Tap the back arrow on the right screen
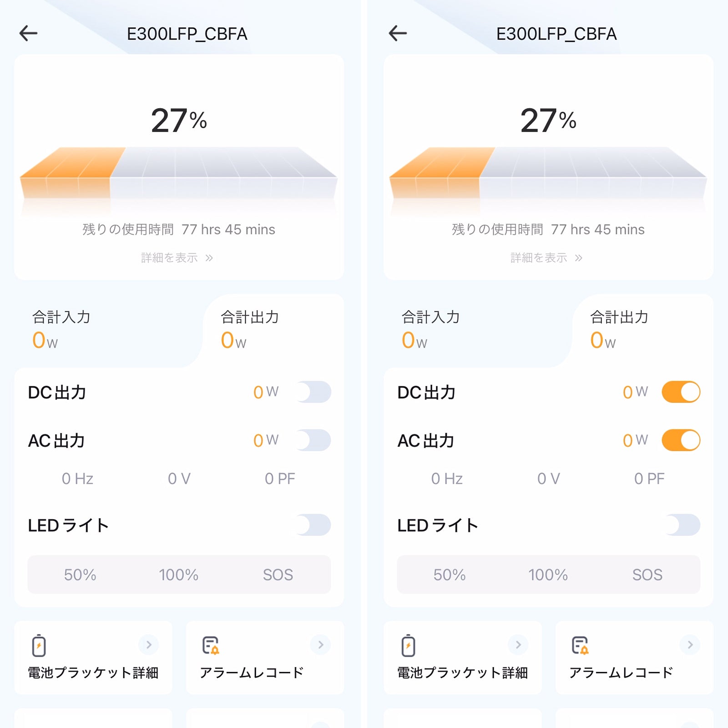Viewport: 728px width, 728px height. [x=398, y=33]
